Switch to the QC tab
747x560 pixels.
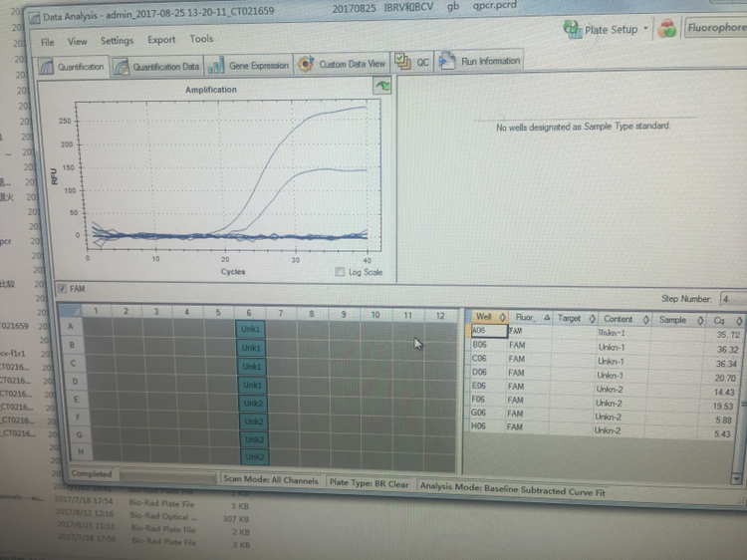point(412,63)
